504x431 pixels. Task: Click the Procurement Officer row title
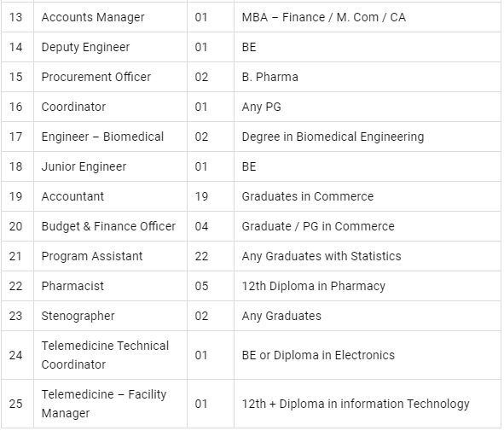[96, 77]
